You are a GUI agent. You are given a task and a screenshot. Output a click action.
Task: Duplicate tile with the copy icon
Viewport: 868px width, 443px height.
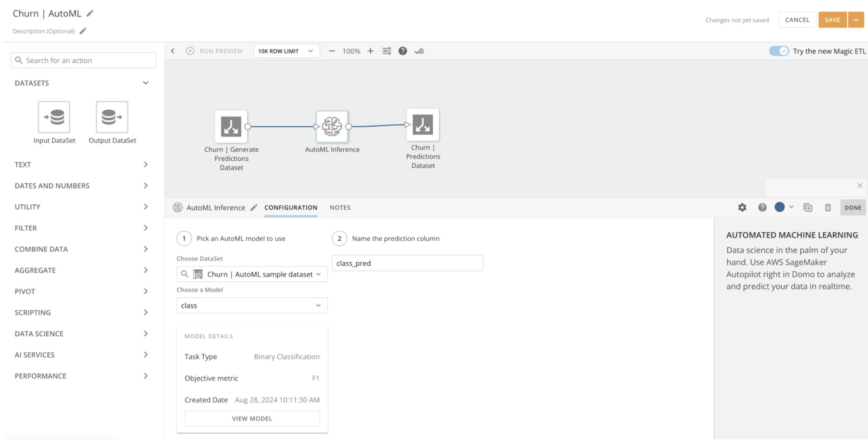808,208
